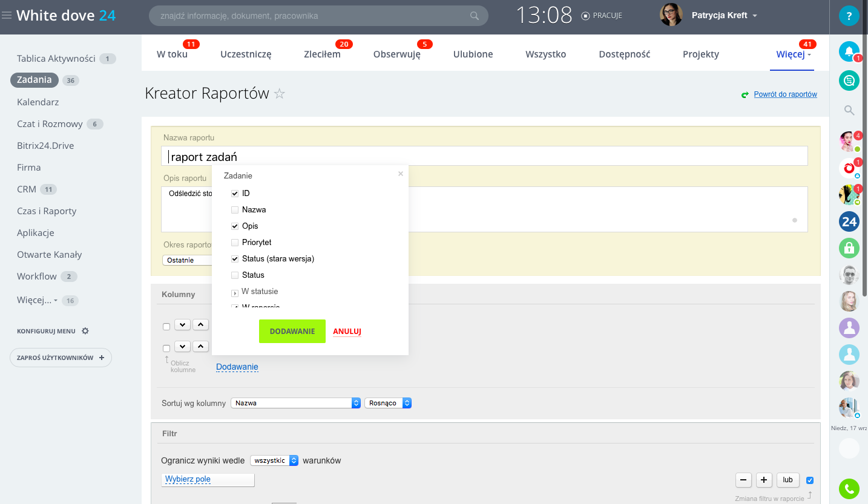Click the green phone call icon
The height and width of the screenshot is (504, 868).
coord(849,488)
